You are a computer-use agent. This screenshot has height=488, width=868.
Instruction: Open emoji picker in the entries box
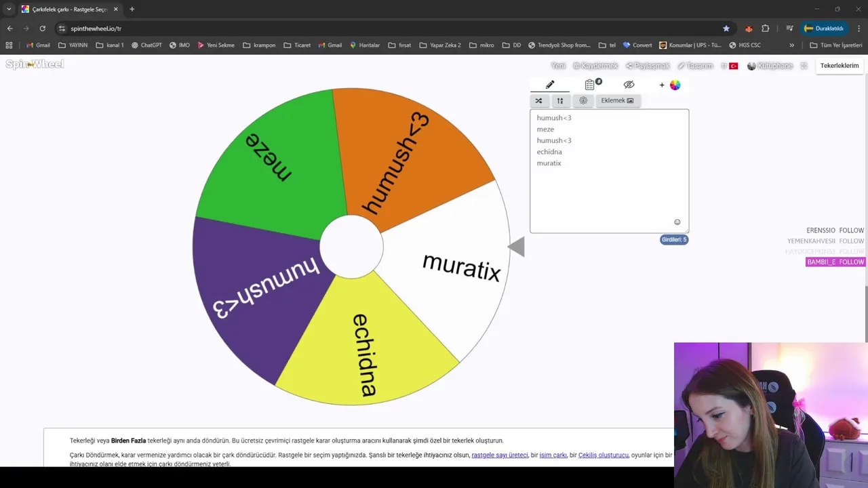[x=677, y=222]
